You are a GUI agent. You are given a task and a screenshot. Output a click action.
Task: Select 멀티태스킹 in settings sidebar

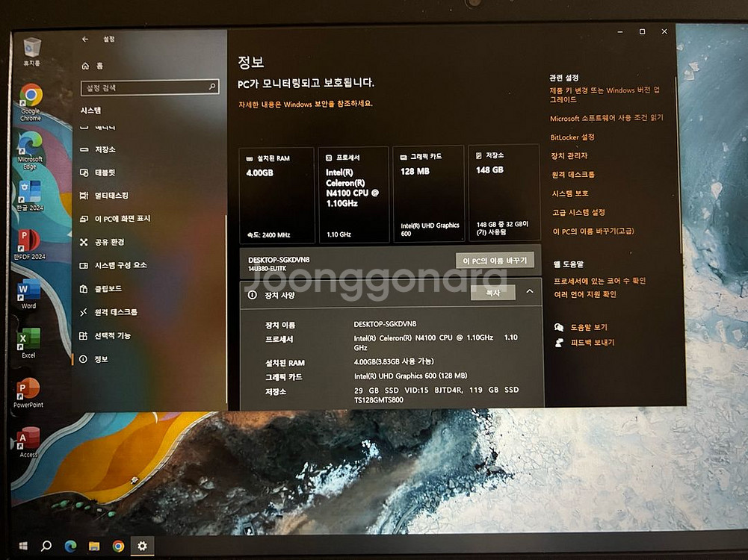point(111,196)
